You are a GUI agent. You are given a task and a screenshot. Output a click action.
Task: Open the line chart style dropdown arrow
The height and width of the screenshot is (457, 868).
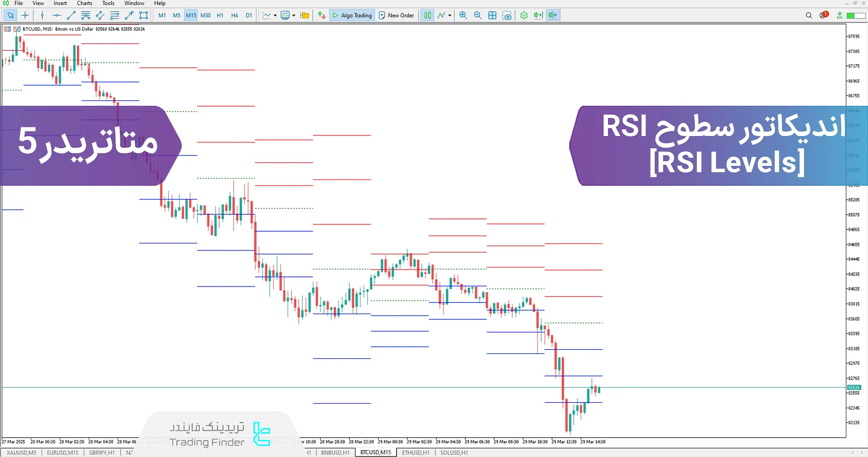click(274, 15)
